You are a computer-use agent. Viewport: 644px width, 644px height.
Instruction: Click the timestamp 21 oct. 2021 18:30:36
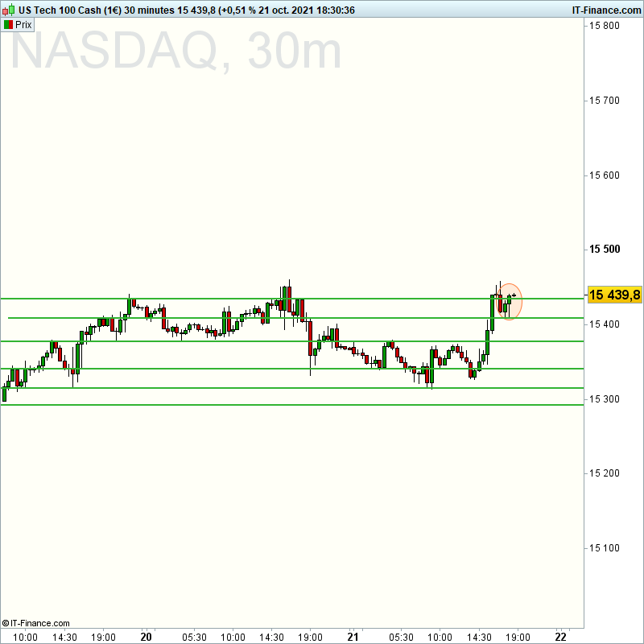coord(307,10)
